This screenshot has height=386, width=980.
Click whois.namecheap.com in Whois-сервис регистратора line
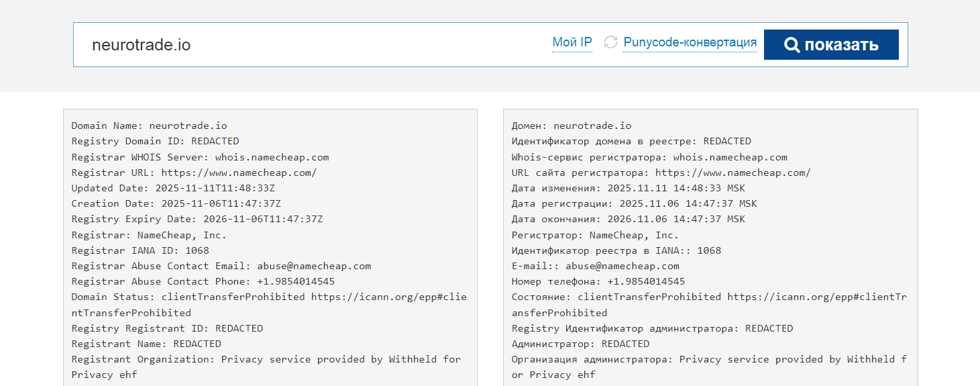pyautogui.click(x=730, y=157)
